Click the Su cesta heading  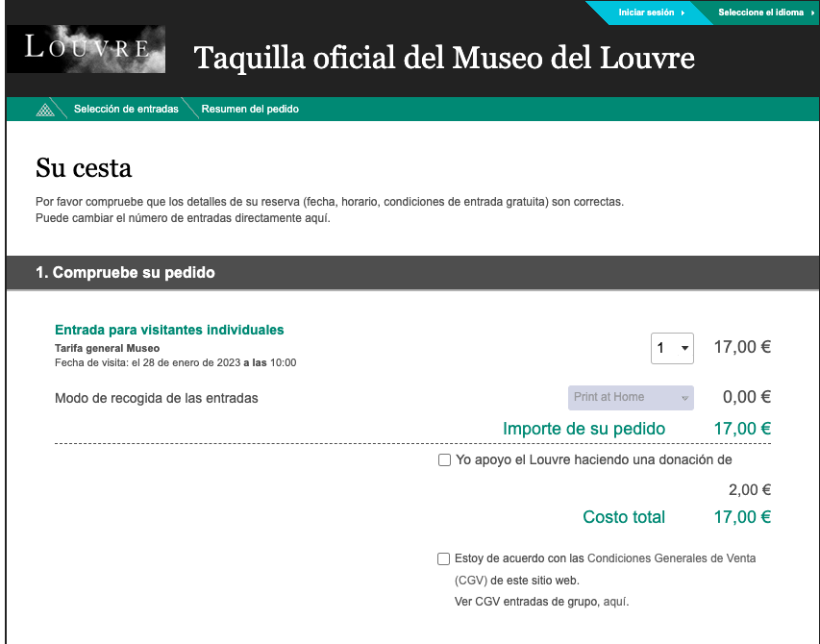84,168
